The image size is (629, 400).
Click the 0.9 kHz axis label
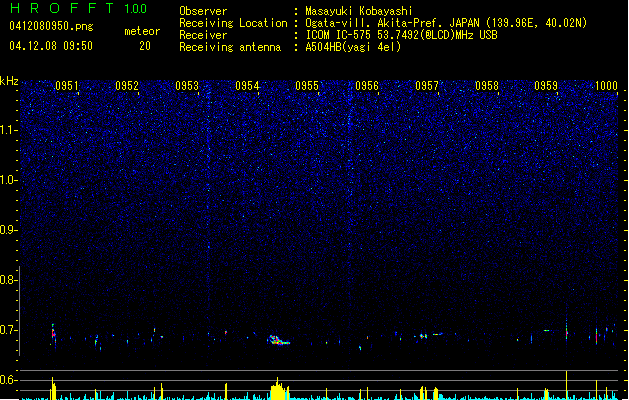8,230
